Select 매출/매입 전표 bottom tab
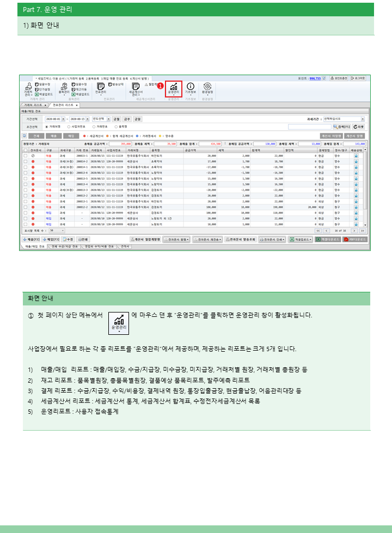Screen dimensions: 392x533 click(35, 247)
